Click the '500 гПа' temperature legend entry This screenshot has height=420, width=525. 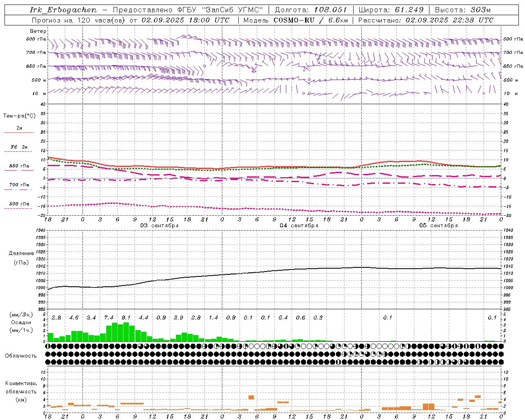pos(19,204)
